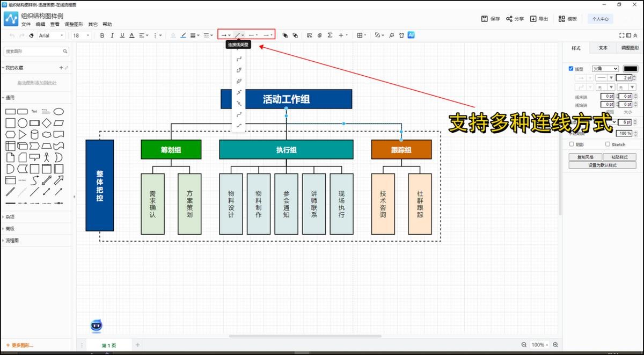Select the ellipse shape from the General palette
Image resolution: width=644 pixels, height=355 pixels.
(58, 112)
